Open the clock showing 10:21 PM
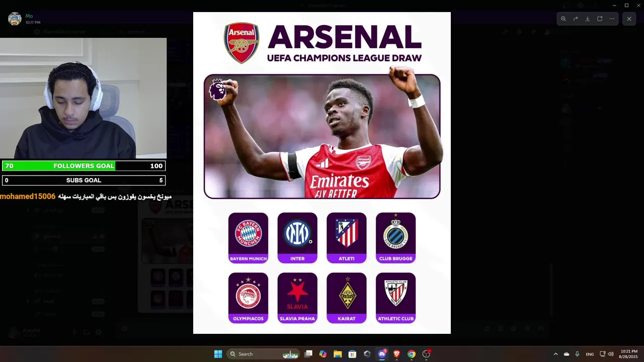644x362 pixels. 629,354
